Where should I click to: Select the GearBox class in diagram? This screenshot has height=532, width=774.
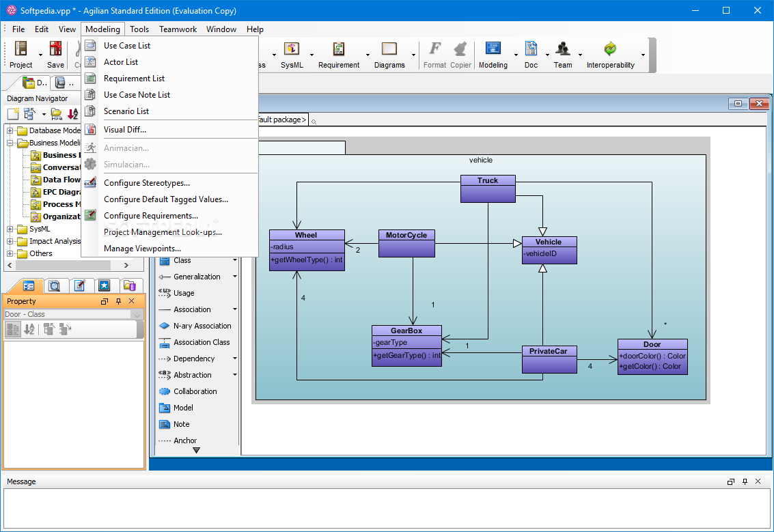point(406,346)
